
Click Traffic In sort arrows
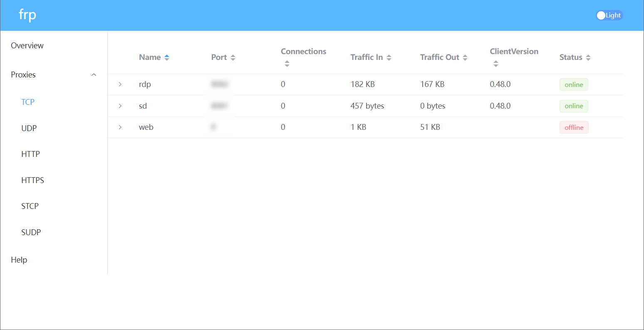coord(389,58)
